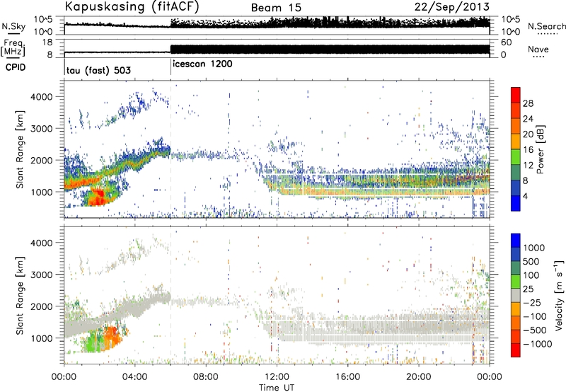Click the dashed mode-change line in power panel

(171, 149)
